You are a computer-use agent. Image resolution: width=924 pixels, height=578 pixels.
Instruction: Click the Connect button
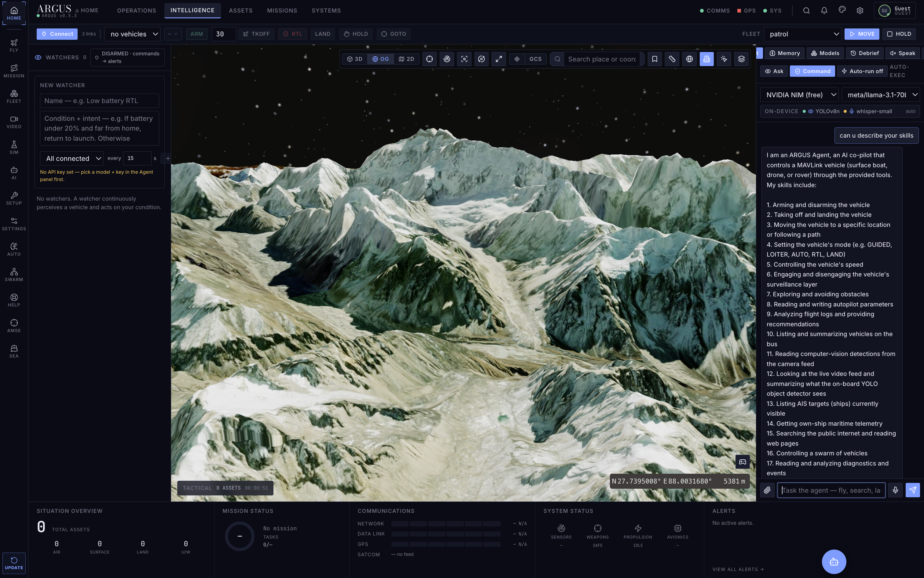57,34
